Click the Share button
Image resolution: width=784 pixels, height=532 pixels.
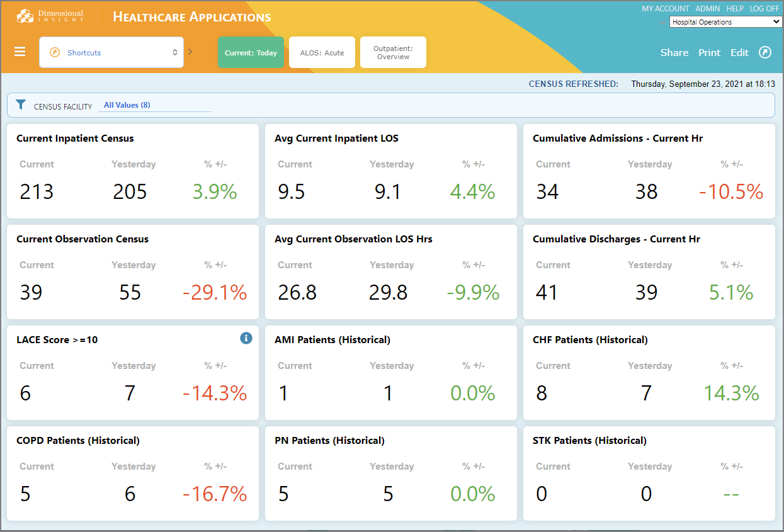(674, 52)
